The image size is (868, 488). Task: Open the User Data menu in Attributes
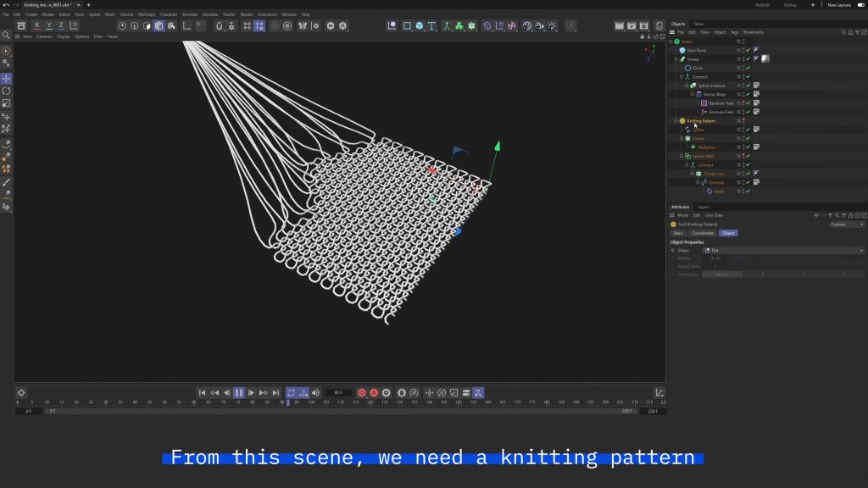coord(714,215)
